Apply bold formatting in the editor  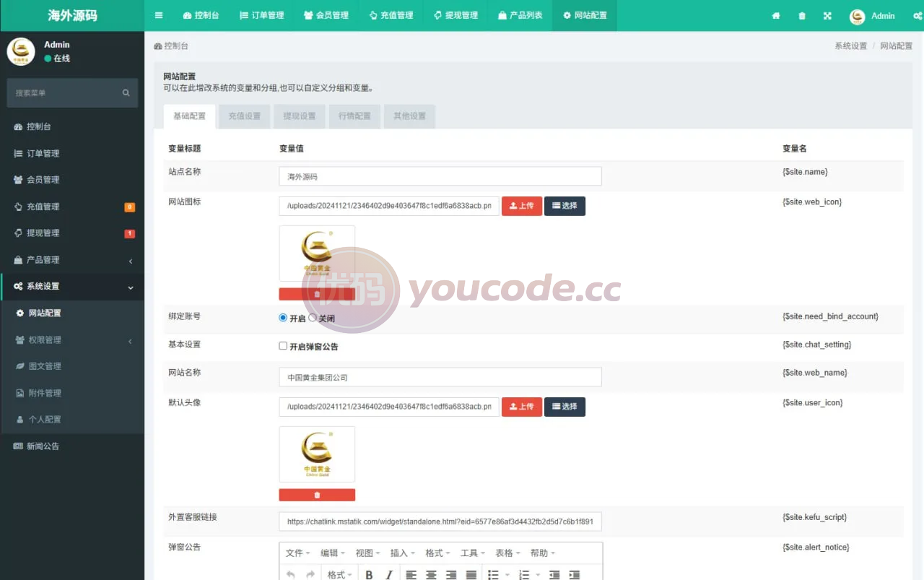(x=369, y=574)
